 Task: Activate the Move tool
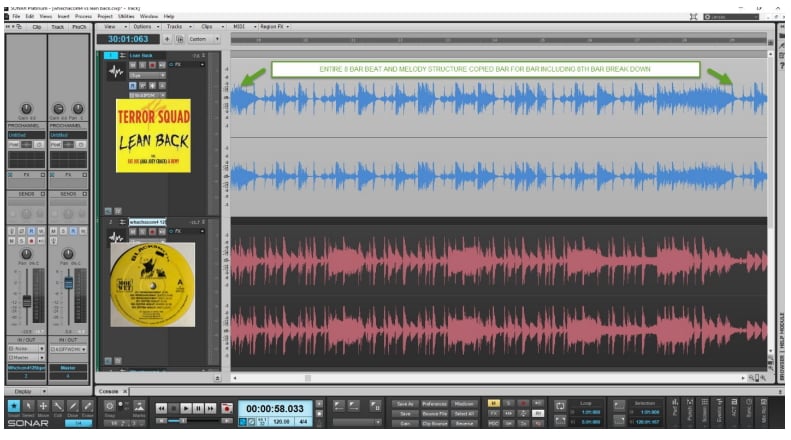[x=43, y=406]
